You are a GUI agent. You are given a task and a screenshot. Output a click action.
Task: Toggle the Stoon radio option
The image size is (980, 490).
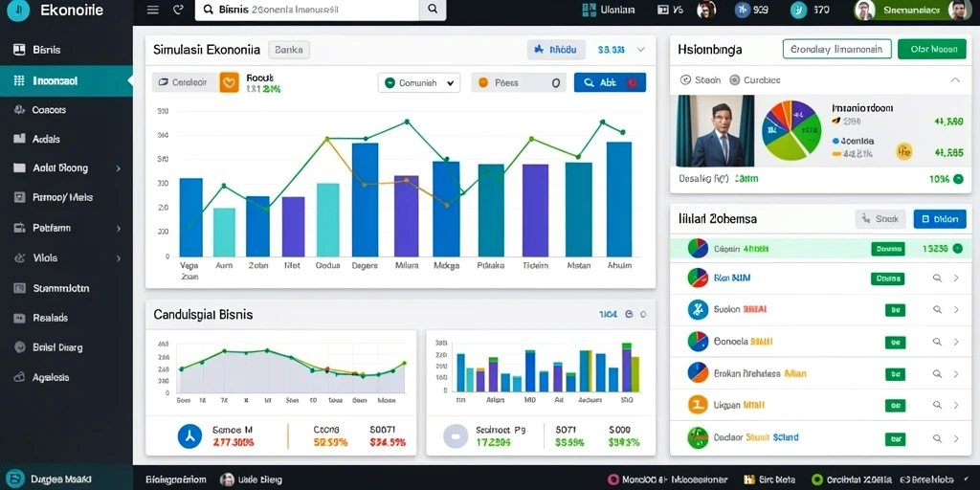click(x=685, y=80)
